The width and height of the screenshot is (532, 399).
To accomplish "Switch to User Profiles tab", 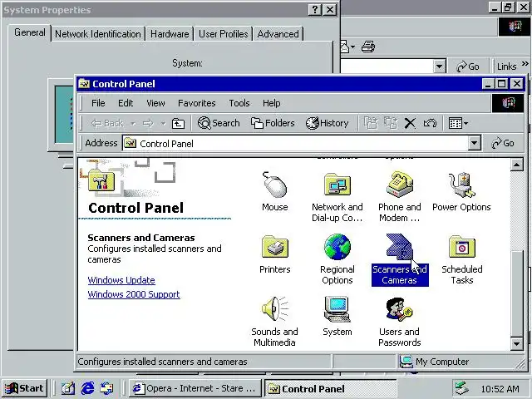I will (x=224, y=34).
